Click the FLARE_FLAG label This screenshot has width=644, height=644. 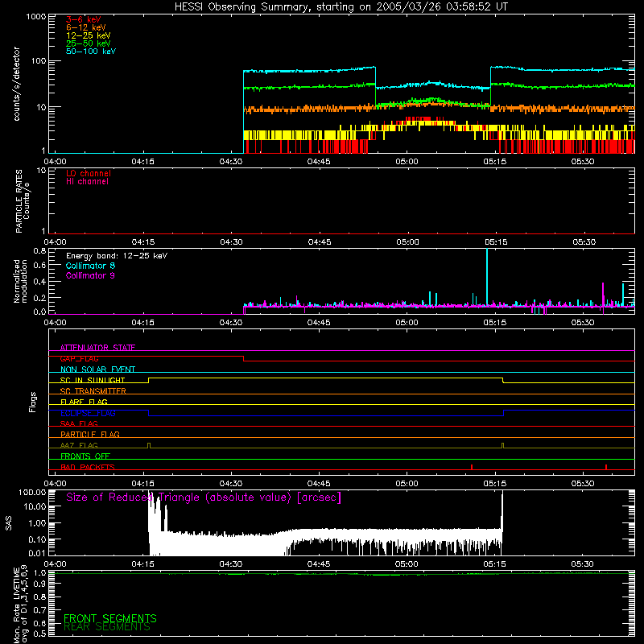click(x=84, y=402)
